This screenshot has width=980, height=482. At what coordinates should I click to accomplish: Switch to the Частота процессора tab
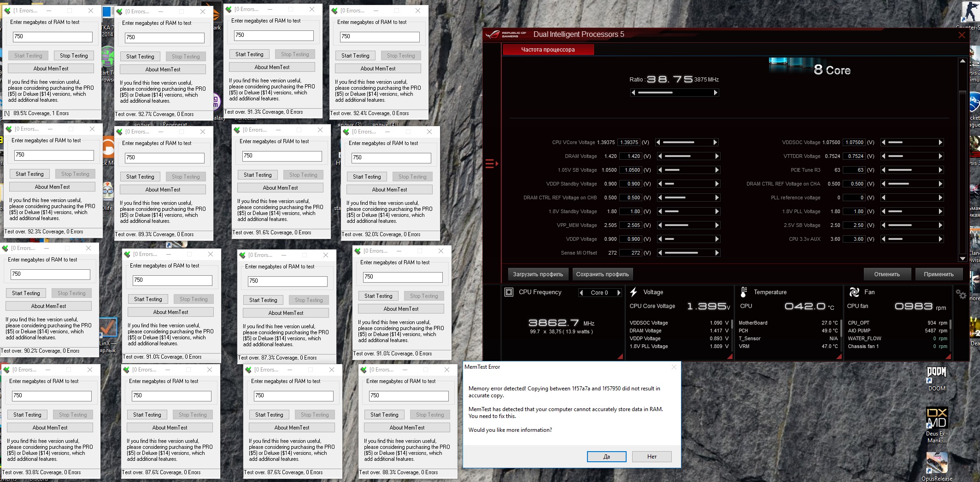pos(548,50)
